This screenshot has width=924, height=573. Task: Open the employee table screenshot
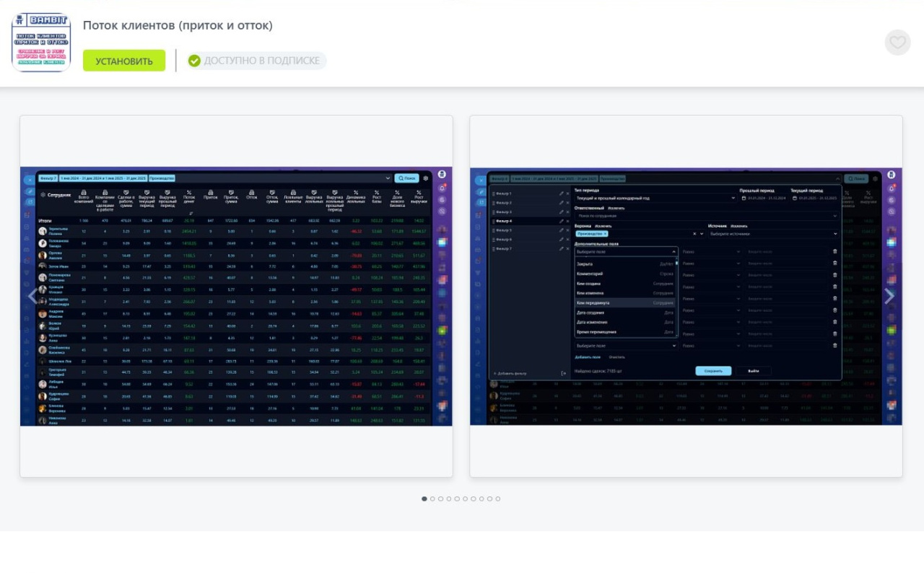(x=236, y=296)
